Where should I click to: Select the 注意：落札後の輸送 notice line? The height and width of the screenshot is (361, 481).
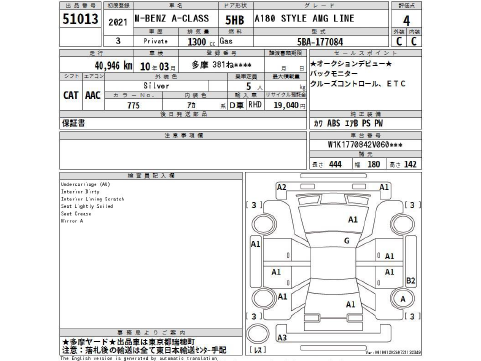click(144, 350)
